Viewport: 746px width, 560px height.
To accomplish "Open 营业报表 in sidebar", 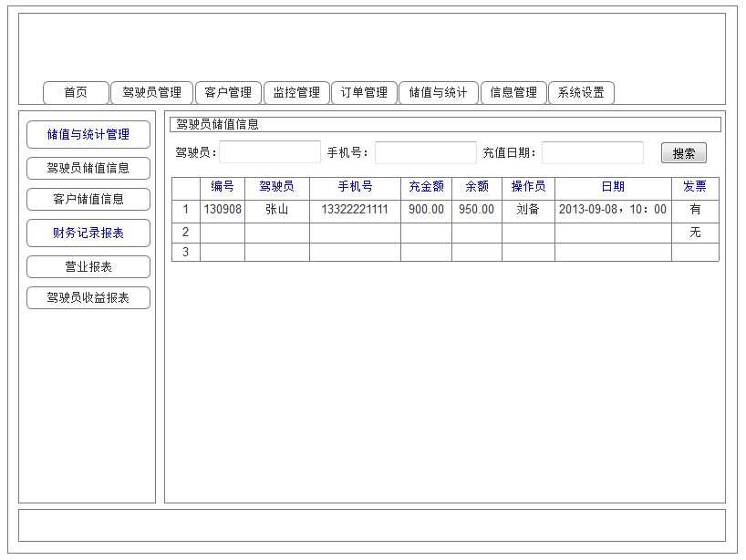I will (x=88, y=266).
